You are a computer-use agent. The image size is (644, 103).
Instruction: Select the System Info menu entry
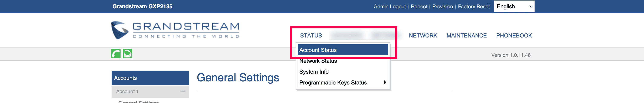click(314, 72)
